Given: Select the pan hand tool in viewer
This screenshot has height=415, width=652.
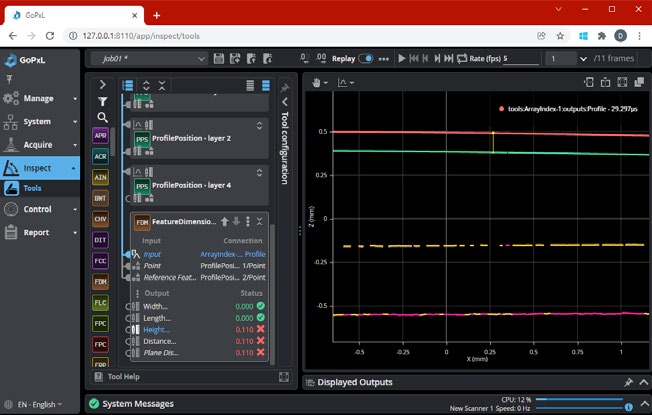Looking at the screenshot, I should (x=316, y=83).
